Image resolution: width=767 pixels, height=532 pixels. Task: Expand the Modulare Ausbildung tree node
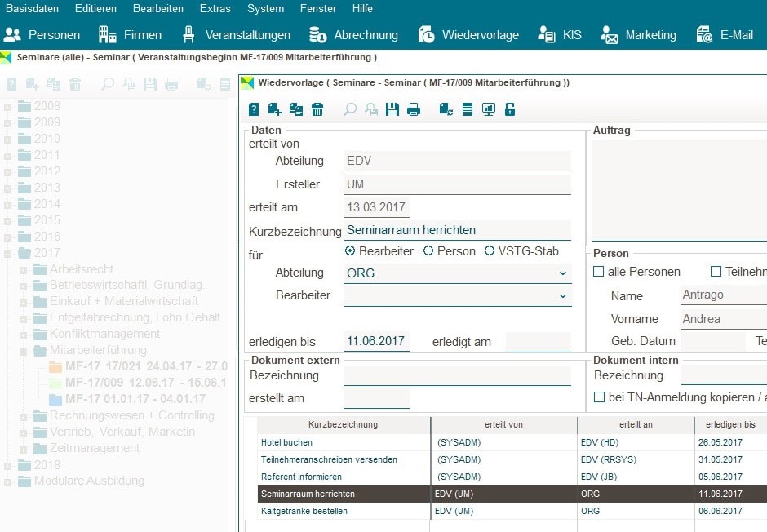[x=8, y=481]
